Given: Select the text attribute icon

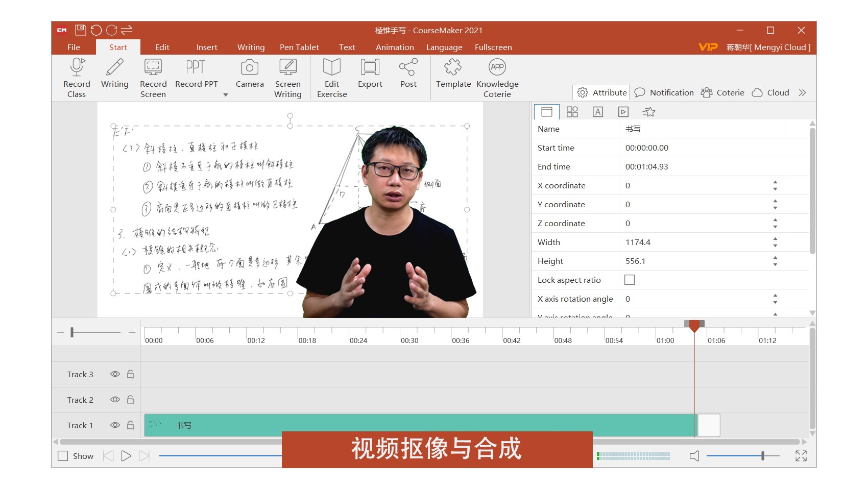Looking at the screenshot, I should 598,112.
